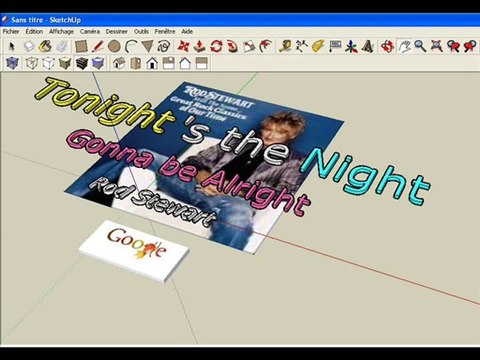The image size is (480, 360).
Task: Open the Édition menu
Action: [x=34, y=31]
